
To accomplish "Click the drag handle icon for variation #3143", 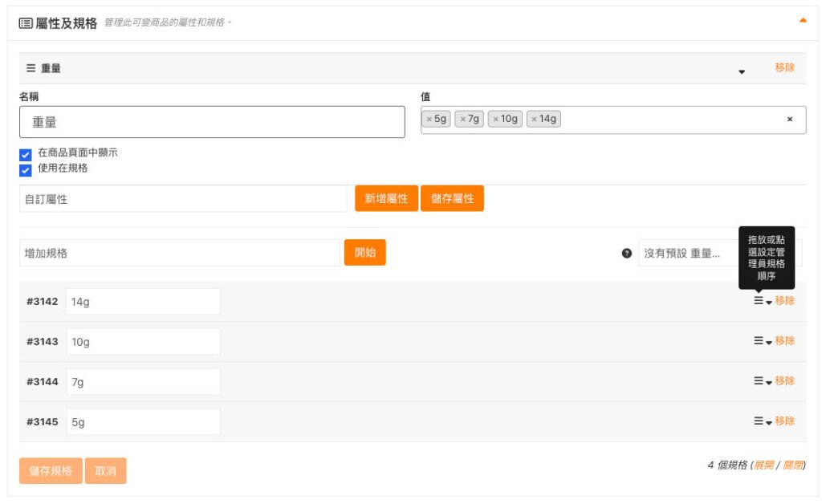I will tap(758, 341).
